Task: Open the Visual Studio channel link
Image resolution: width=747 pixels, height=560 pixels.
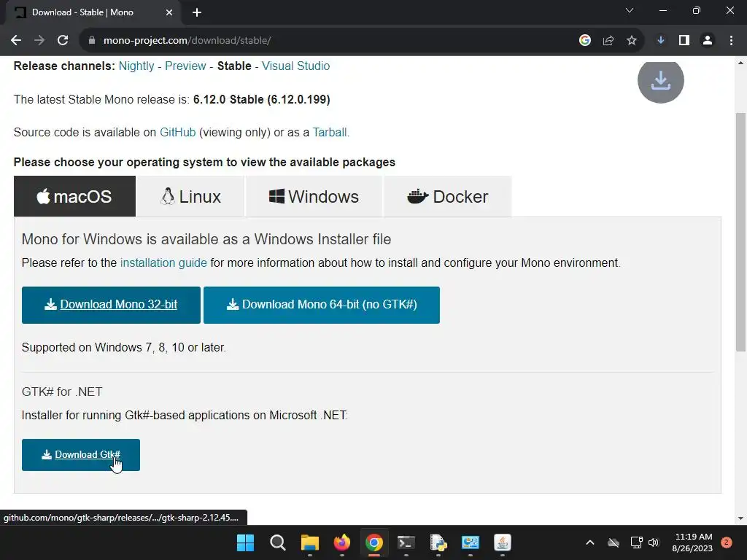Action: click(296, 66)
